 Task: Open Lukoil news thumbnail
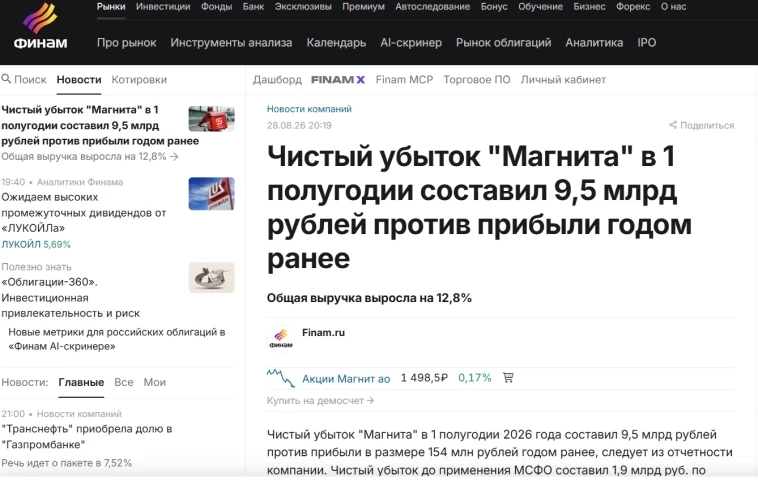pos(211,193)
